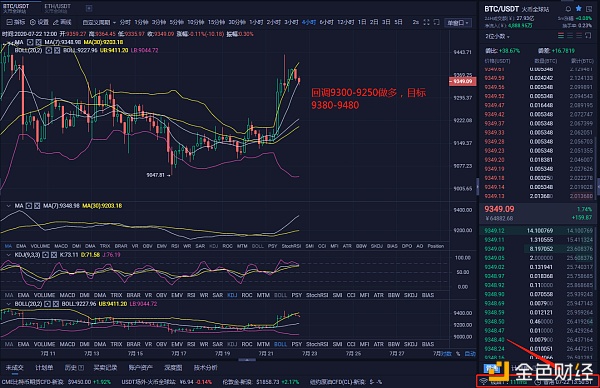Open settings of the bottom BOLL panel
Viewport: 600px width, 388px height.
coord(47,304)
